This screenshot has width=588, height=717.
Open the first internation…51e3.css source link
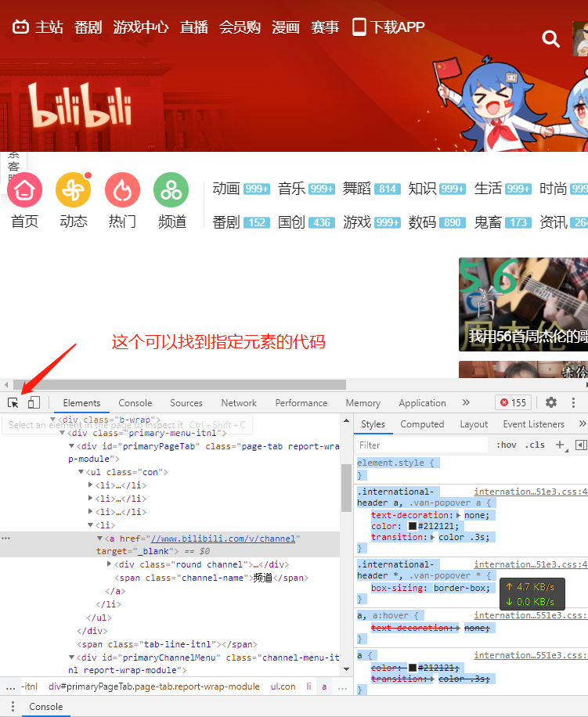[530, 492]
